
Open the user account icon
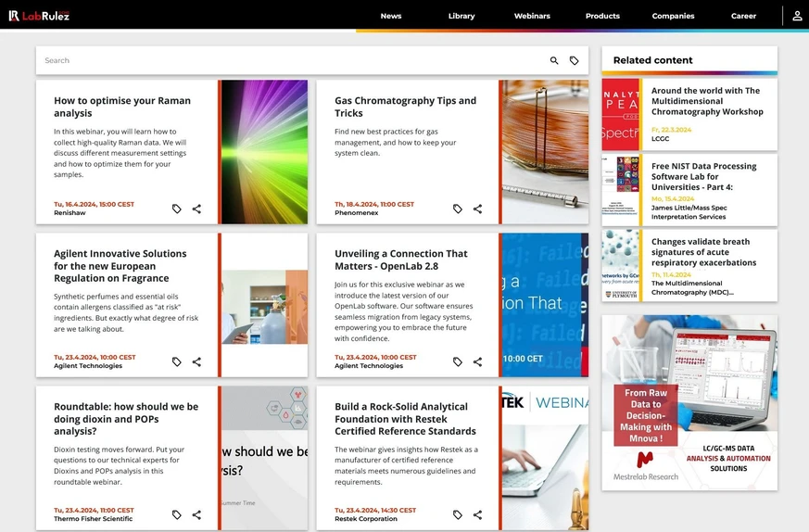pyautogui.click(x=797, y=16)
